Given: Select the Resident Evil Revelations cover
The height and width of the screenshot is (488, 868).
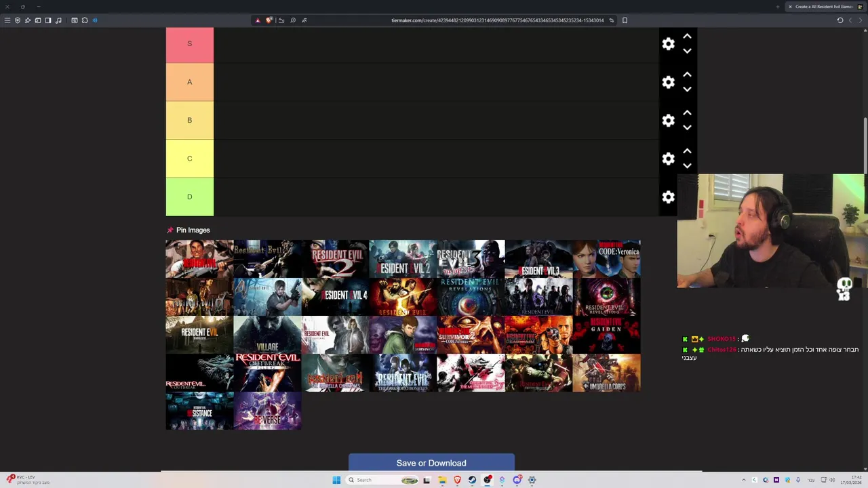Looking at the screenshot, I should (471, 297).
